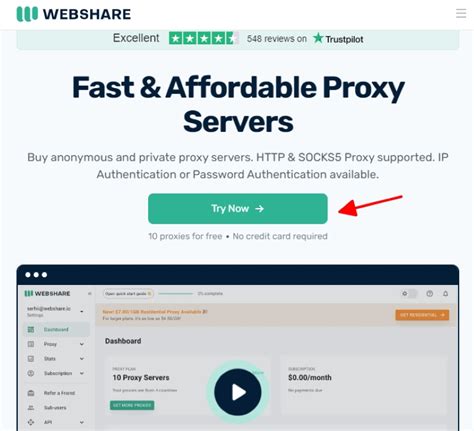Play the dashboard demo video

click(238, 392)
